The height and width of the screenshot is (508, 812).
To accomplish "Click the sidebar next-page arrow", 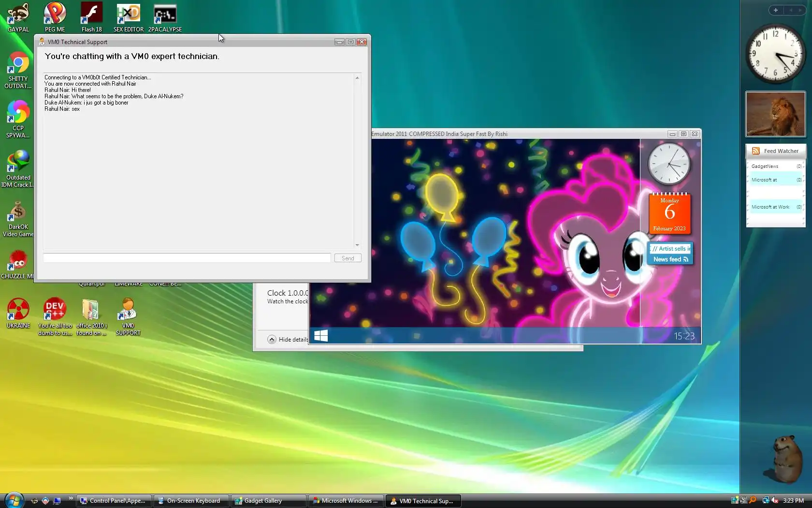I will (x=800, y=10).
